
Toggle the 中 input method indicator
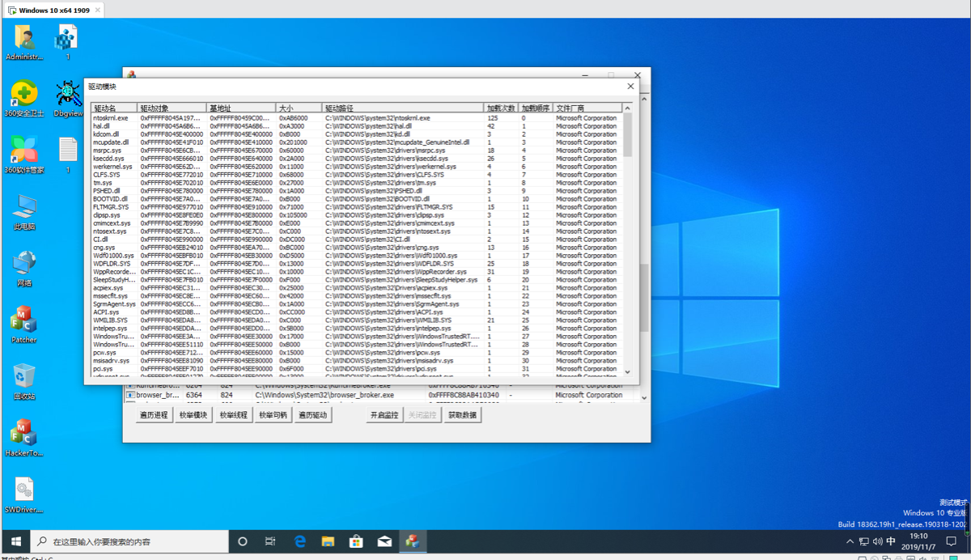[891, 541]
